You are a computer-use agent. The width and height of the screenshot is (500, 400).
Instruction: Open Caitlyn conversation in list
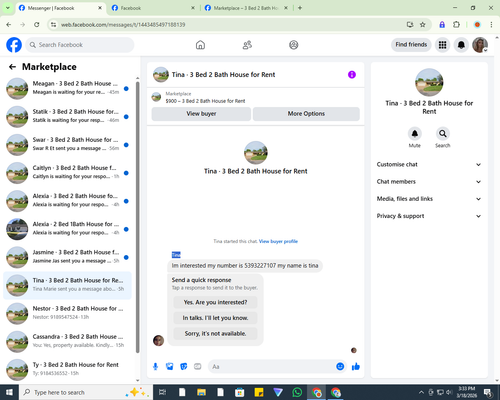click(67, 173)
